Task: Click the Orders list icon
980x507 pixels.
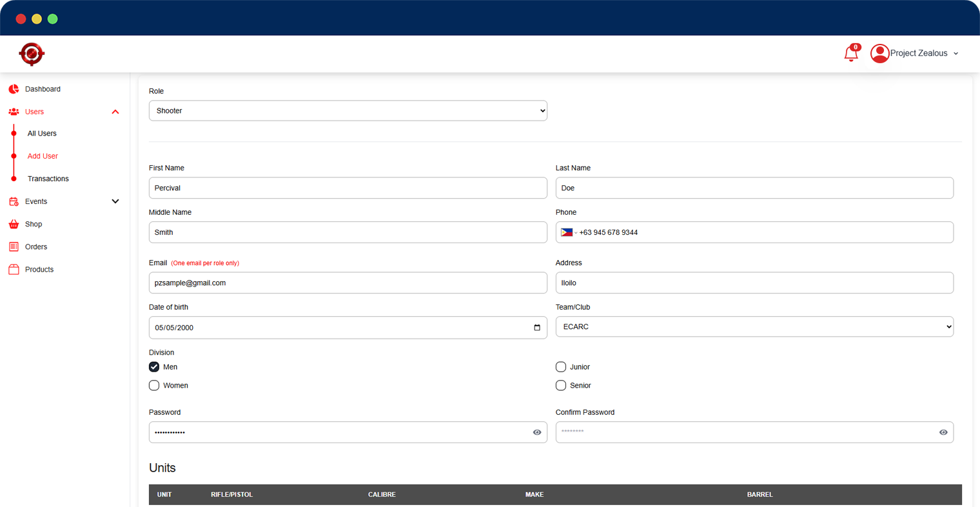Action: pyautogui.click(x=14, y=246)
